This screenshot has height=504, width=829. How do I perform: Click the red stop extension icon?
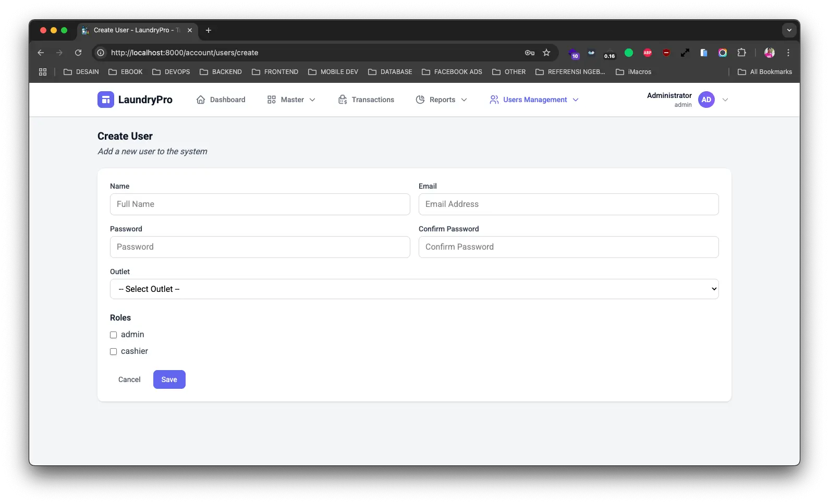(666, 53)
